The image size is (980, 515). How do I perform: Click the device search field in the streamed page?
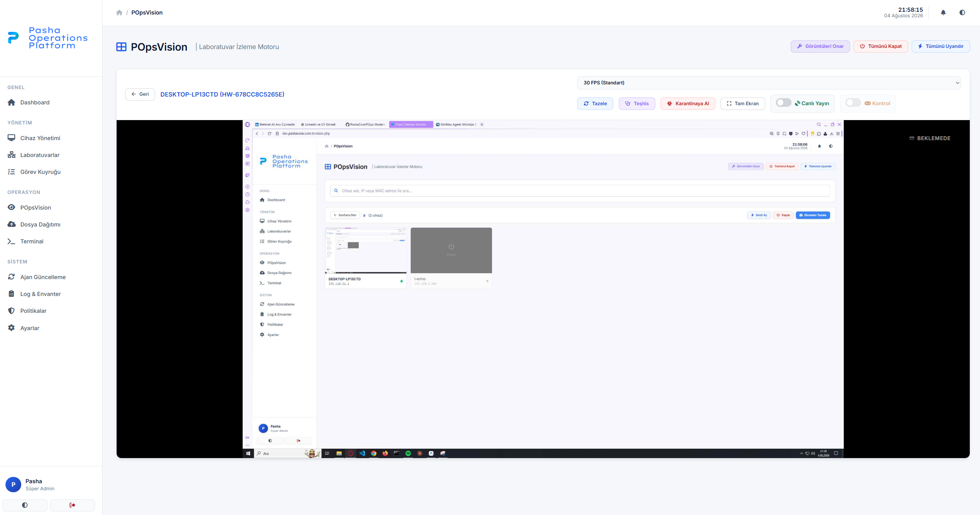580,191
